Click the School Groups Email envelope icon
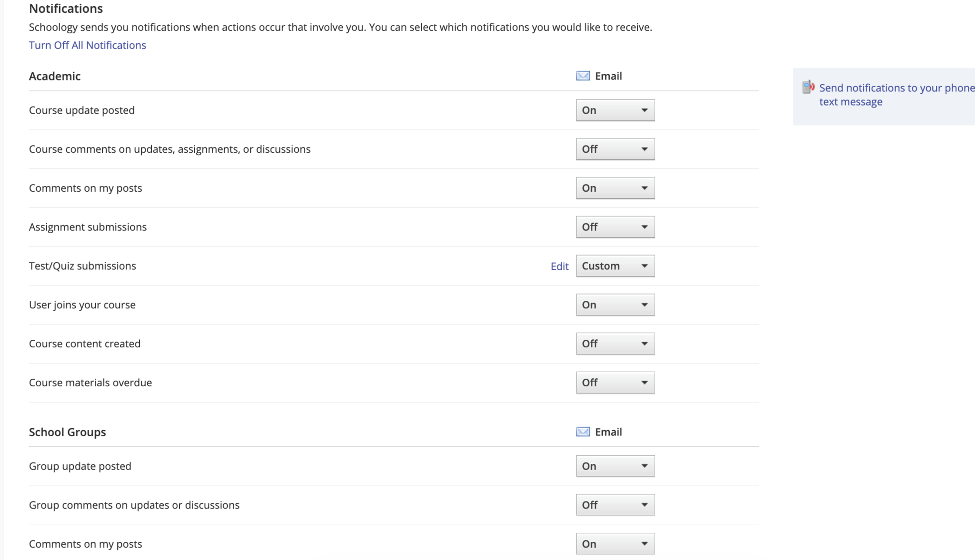975x560 pixels. click(x=583, y=432)
